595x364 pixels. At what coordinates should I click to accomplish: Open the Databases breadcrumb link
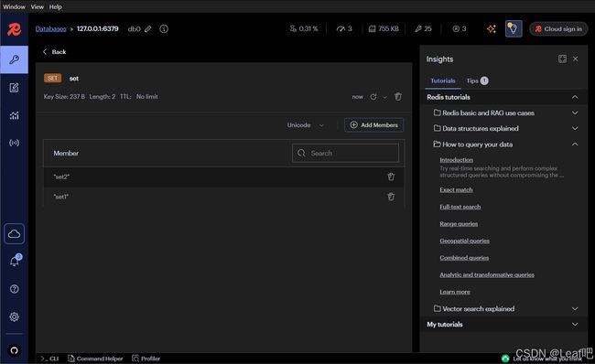[x=51, y=29]
